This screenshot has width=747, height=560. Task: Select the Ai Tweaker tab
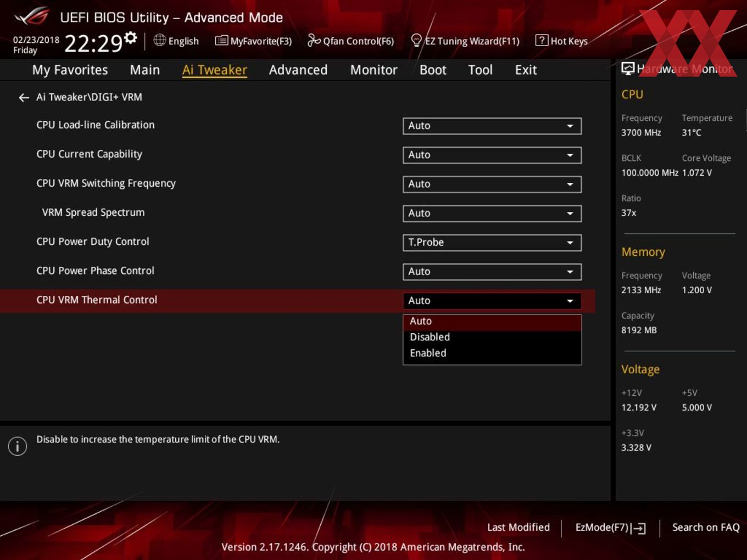[x=215, y=70]
